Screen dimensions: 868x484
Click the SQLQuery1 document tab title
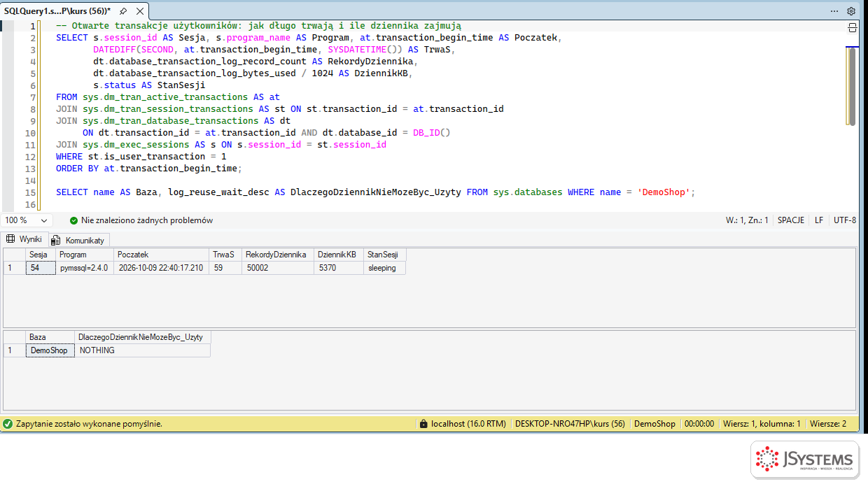[57, 11]
